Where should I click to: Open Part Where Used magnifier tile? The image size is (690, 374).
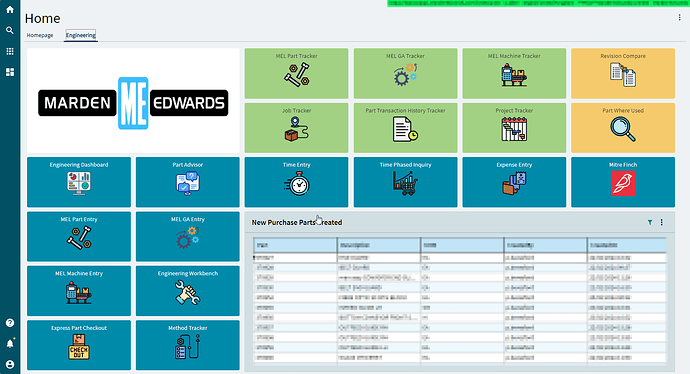[623, 128]
